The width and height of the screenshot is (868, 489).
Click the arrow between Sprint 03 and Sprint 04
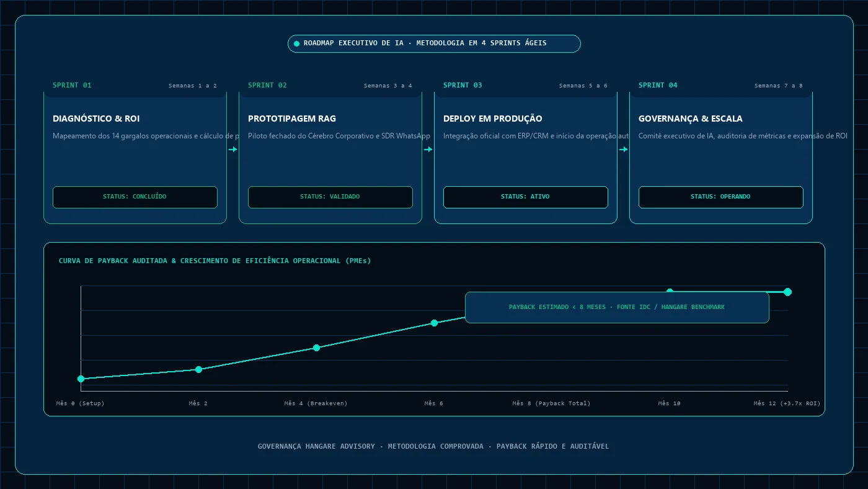point(623,150)
